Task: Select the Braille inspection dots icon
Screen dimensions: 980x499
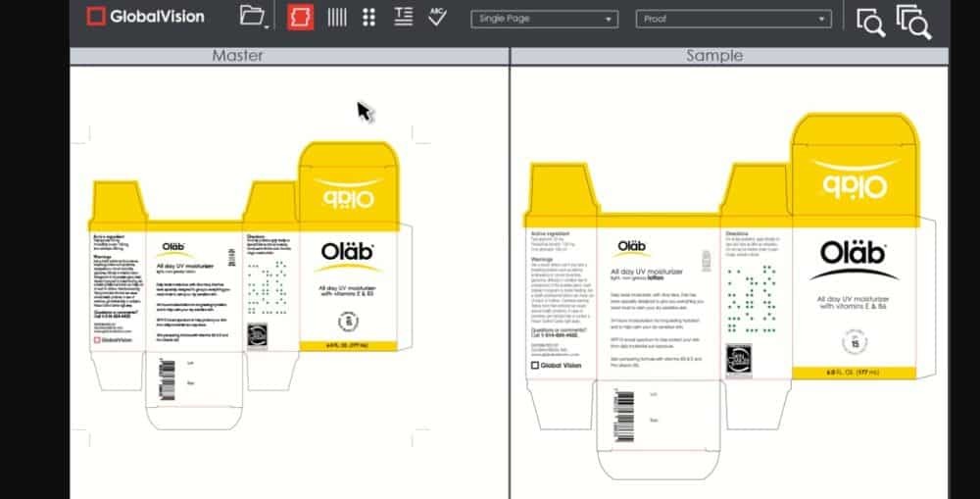Action: coord(369,17)
